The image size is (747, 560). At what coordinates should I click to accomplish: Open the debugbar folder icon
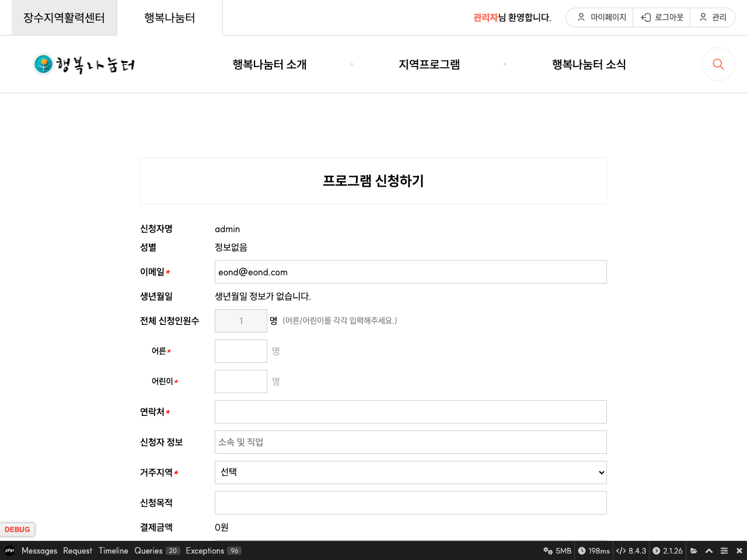(x=694, y=551)
